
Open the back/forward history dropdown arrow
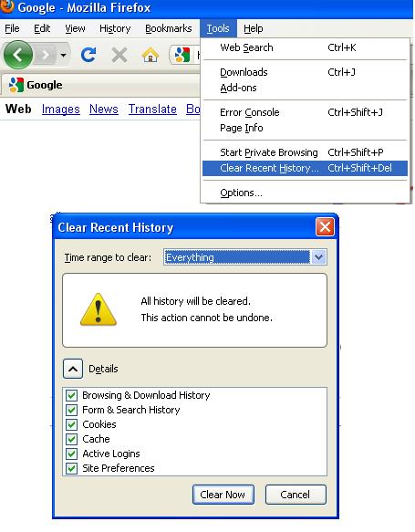[63, 55]
